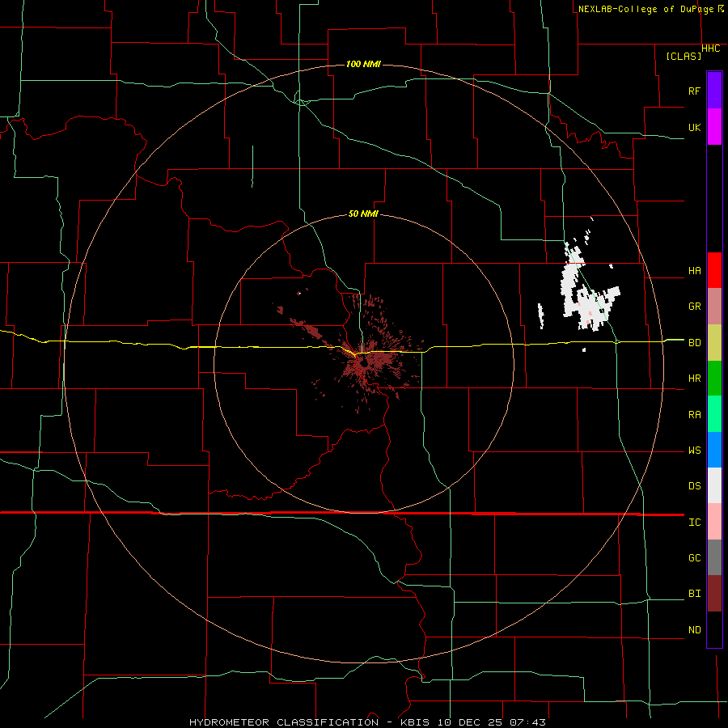Click the HR green legend swatch

[x=714, y=379]
